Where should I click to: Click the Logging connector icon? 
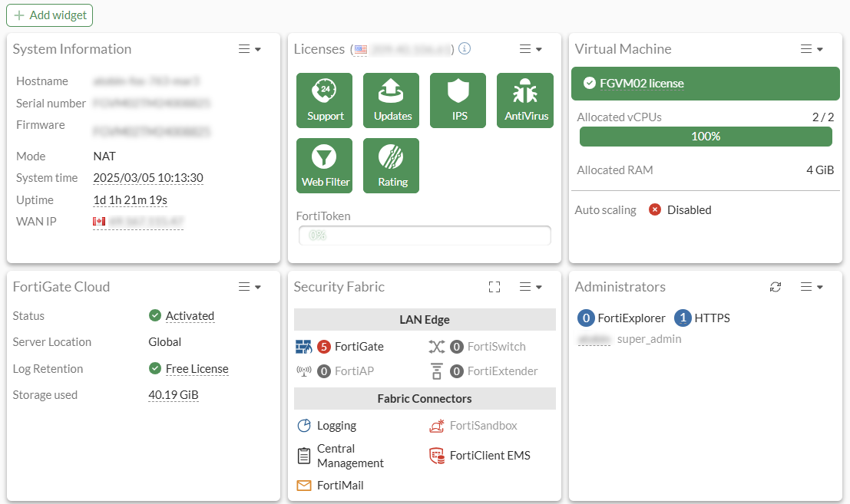[304, 426]
